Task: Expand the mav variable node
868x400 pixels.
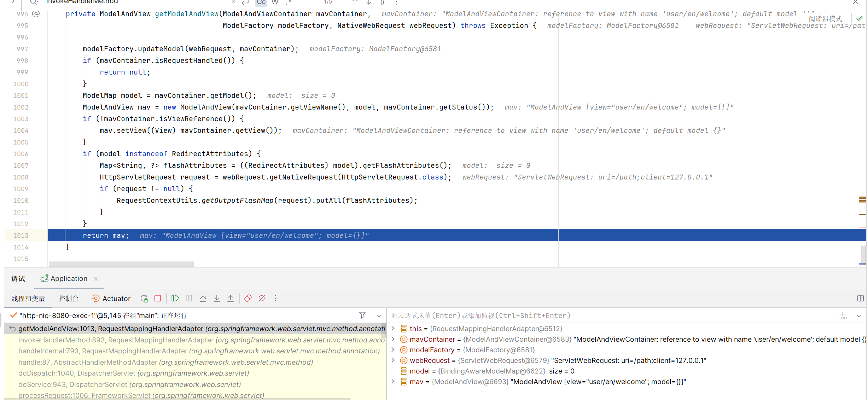Action: pos(393,382)
